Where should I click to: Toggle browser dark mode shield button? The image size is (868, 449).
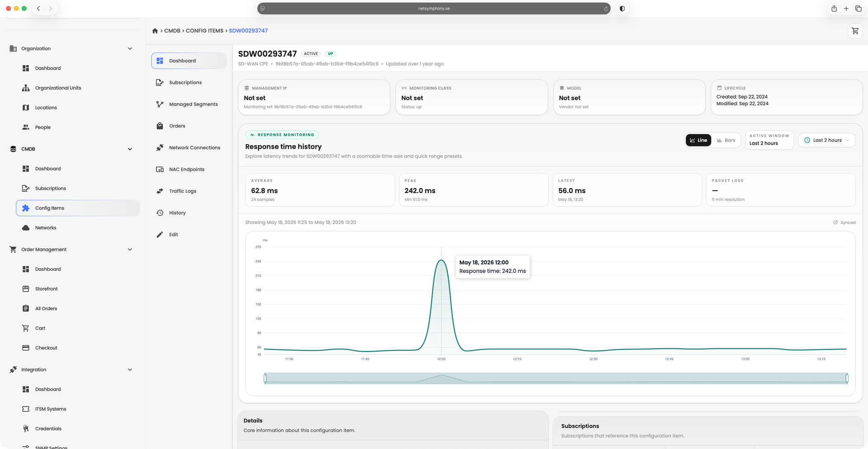pos(622,9)
